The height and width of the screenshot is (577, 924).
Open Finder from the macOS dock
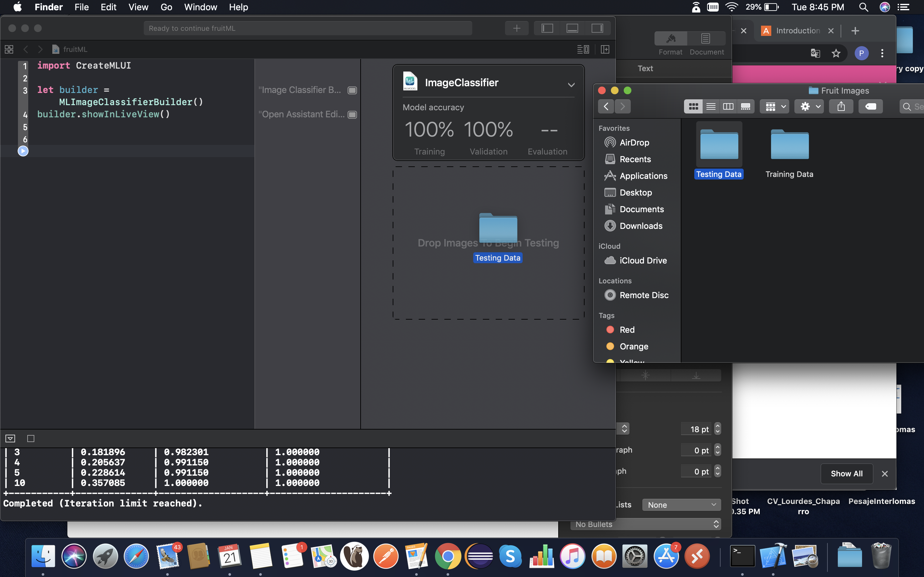(43, 556)
